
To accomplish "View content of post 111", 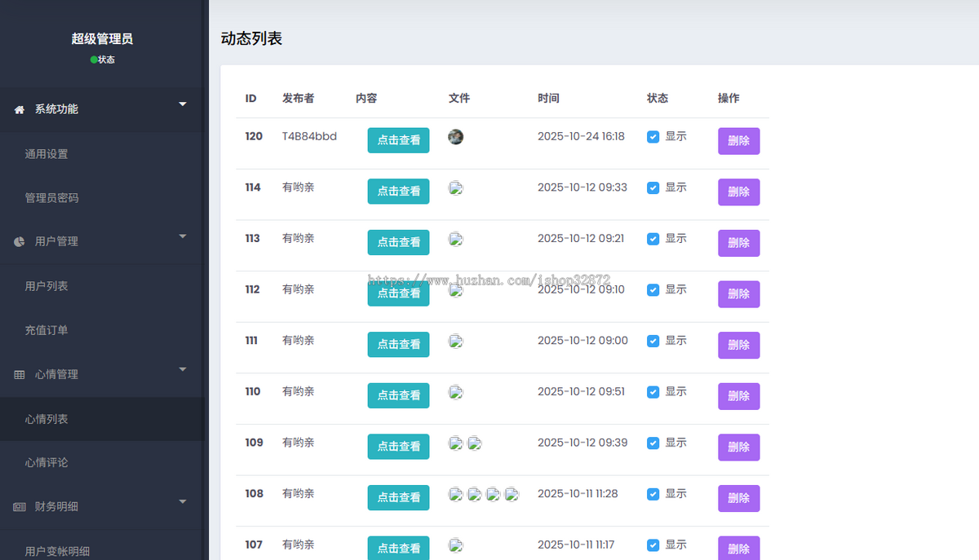I will (398, 345).
